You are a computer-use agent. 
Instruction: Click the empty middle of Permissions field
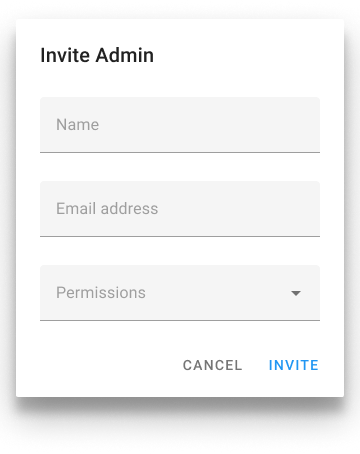(217, 293)
